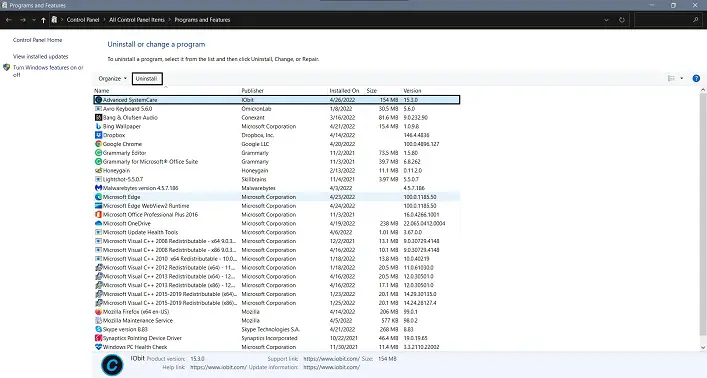The width and height of the screenshot is (707, 378).
Task: Click the Control Panel breadcrumb
Action: tap(83, 20)
